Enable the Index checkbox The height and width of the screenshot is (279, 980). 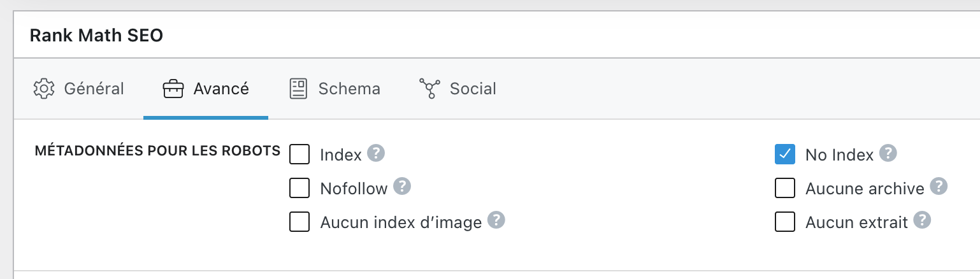[299, 154]
